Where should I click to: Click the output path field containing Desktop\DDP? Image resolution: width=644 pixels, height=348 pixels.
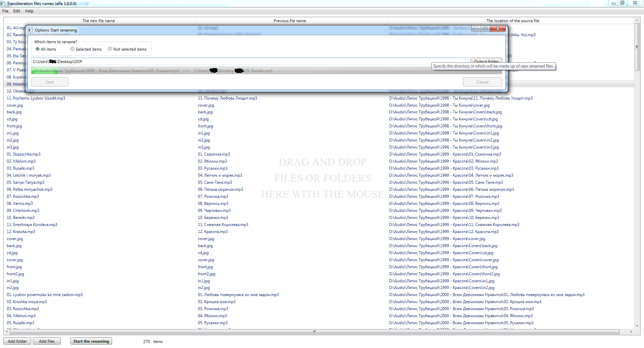(x=250, y=62)
